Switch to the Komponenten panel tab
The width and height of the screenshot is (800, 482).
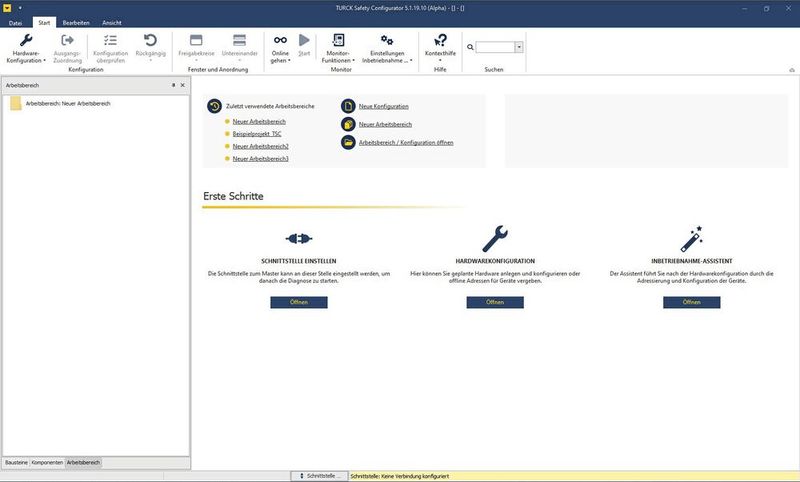click(47, 463)
